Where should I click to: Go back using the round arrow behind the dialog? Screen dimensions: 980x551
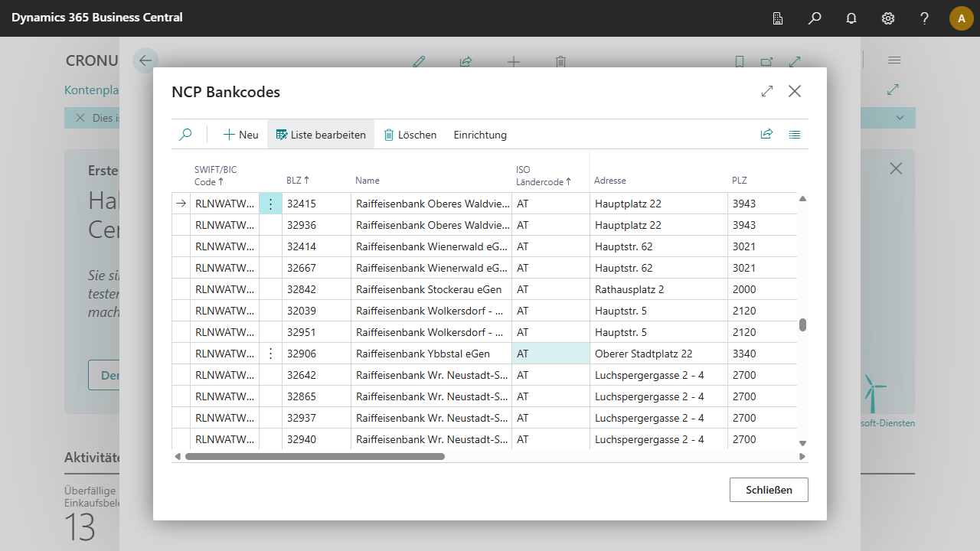[145, 60]
